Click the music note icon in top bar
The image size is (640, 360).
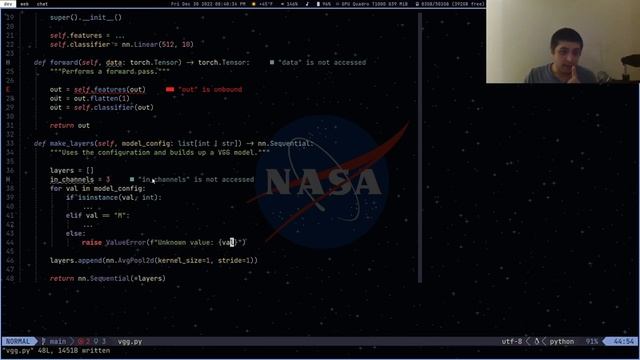point(307,4)
